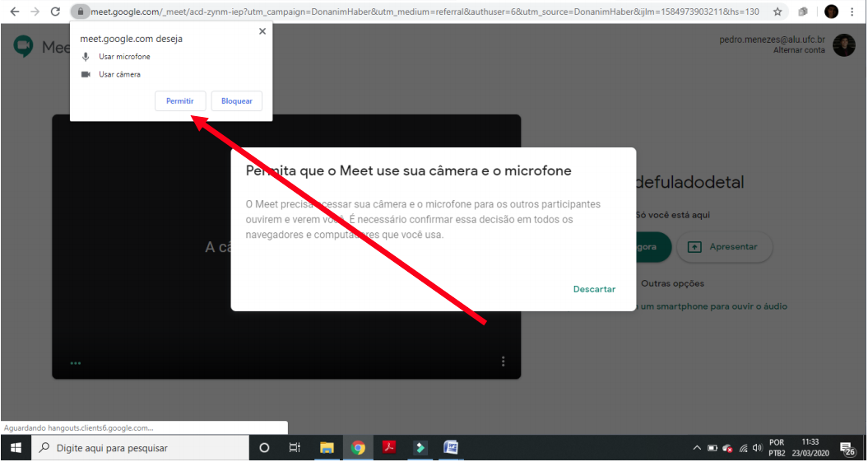The height and width of the screenshot is (462, 868).
Task: Click the Apresentar button
Action: (x=724, y=247)
